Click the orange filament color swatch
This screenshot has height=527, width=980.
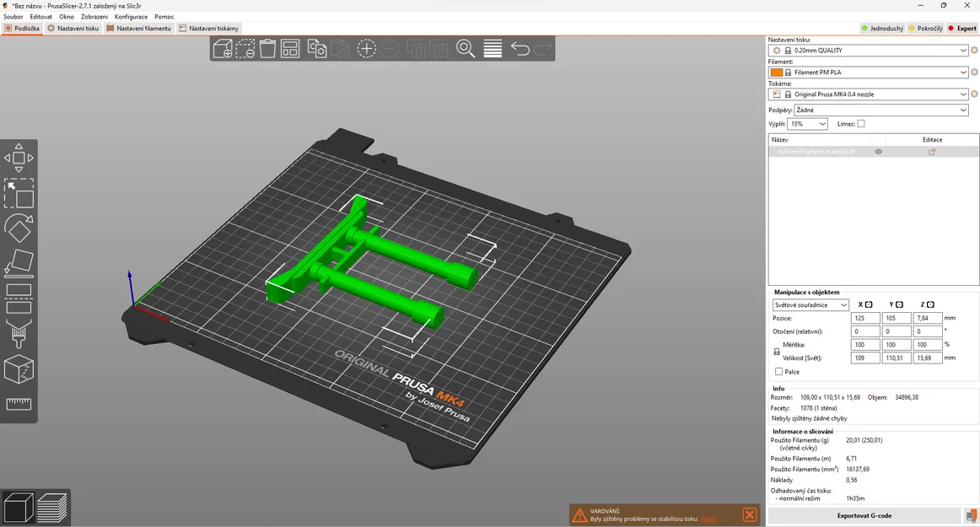(x=776, y=73)
